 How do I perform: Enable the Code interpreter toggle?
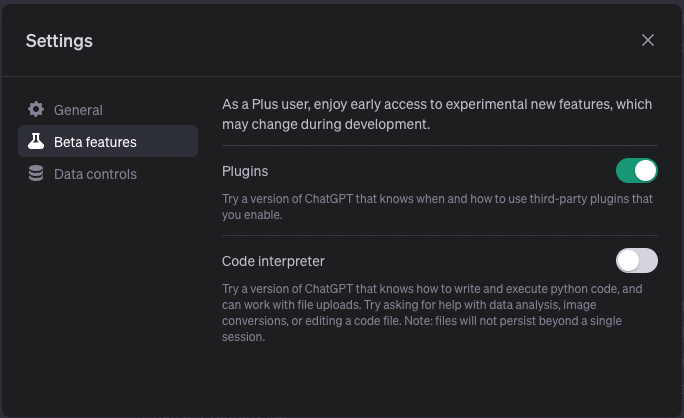tap(636, 260)
